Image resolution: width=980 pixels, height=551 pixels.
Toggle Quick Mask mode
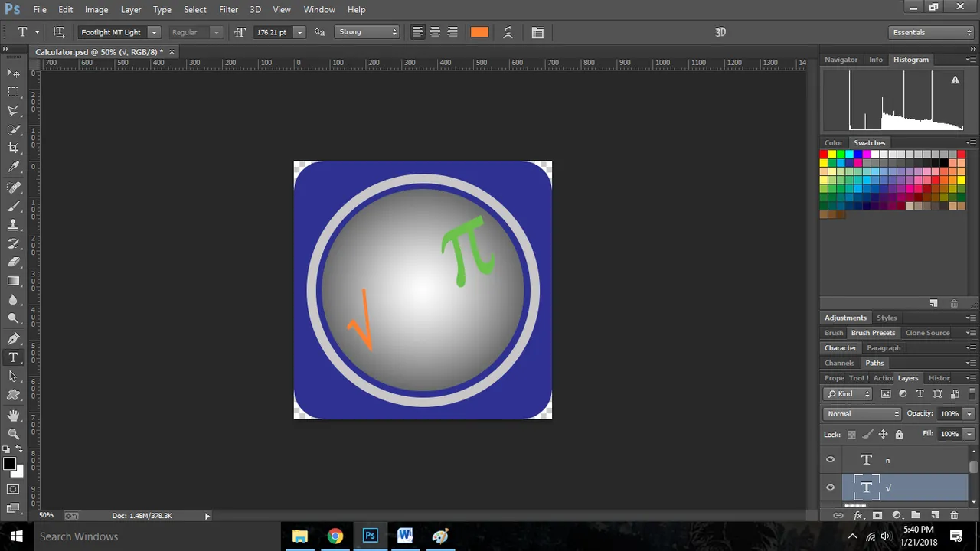(13, 489)
